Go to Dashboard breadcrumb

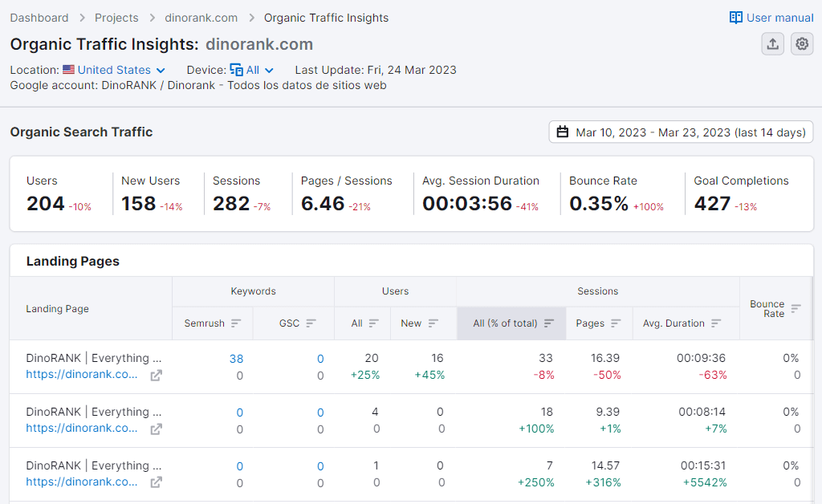click(x=39, y=18)
